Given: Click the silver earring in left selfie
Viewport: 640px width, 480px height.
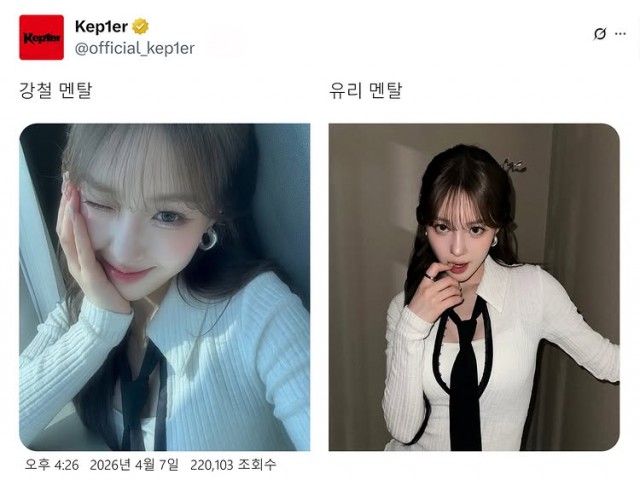Looking at the screenshot, I should [208, 239].
